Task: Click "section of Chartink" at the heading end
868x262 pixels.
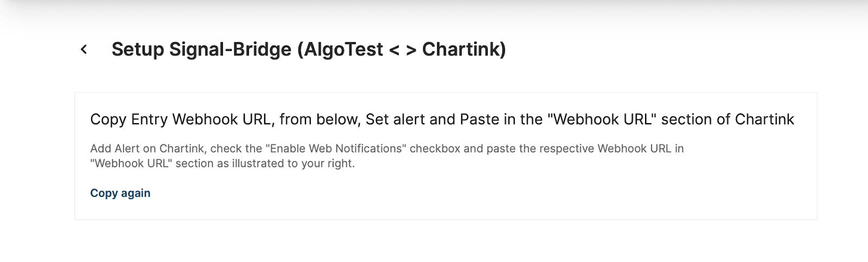Action: click(727, 119)
